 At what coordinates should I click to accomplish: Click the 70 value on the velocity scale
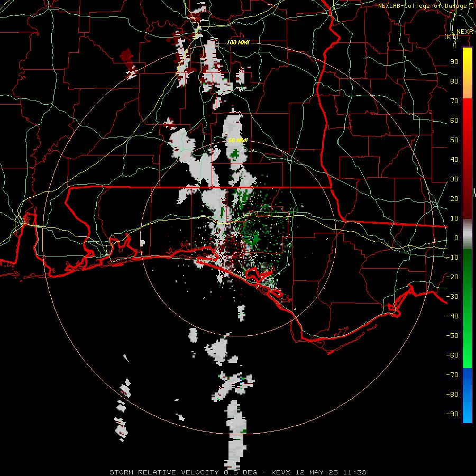[454, 101]
